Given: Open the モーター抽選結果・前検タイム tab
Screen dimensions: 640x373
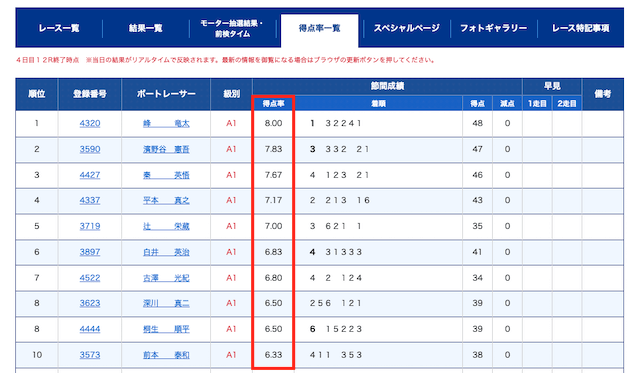Looking at the screenshot, I should [232, 28].
